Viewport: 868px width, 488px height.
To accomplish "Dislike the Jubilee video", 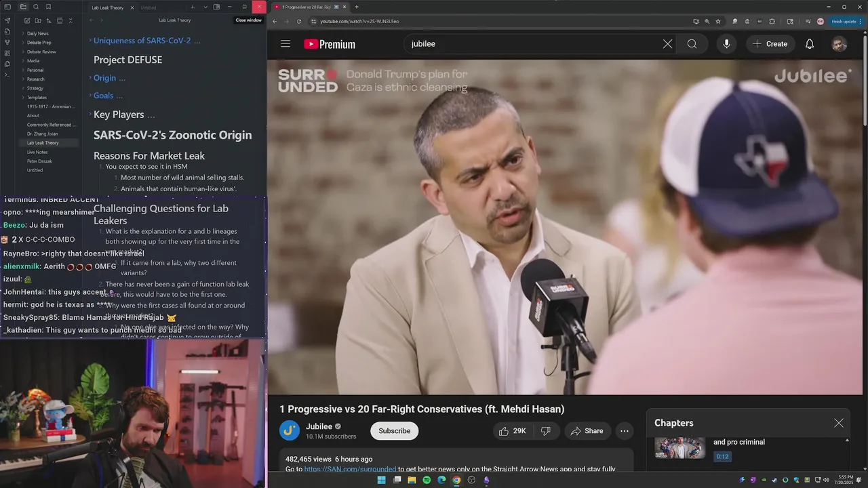I will click(545, 431).
